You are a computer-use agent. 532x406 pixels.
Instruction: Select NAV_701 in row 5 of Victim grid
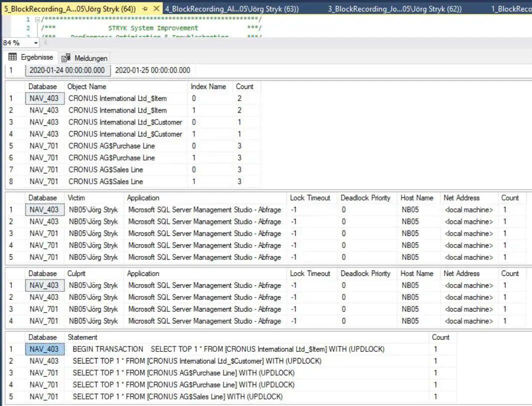pos(44,257)
